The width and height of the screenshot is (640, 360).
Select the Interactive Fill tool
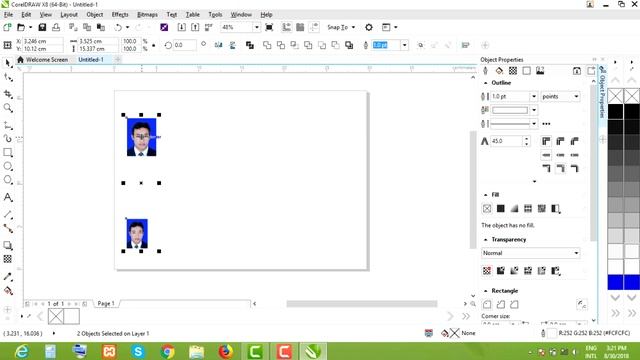8,291
